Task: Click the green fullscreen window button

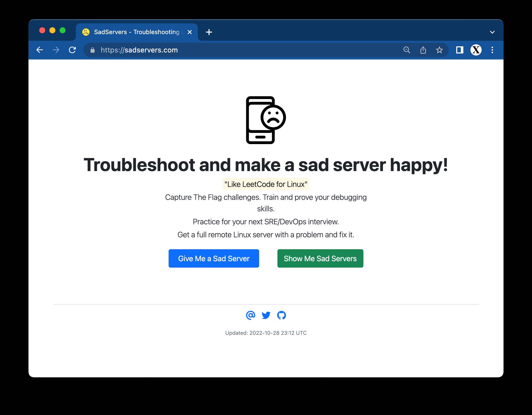Action: [63, 30]
